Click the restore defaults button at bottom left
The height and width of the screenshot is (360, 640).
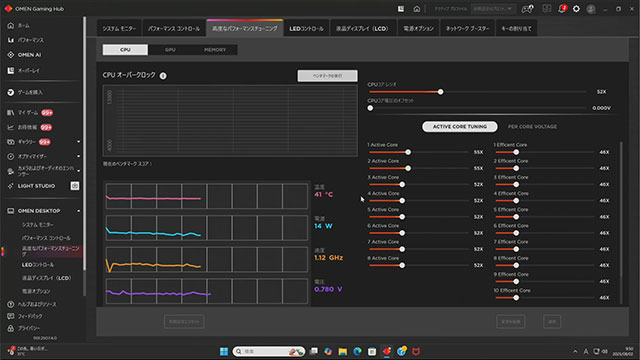[x=184, y=322]
